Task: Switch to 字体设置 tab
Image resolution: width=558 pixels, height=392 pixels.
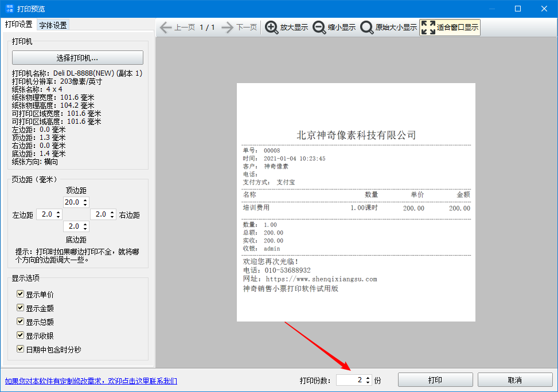Action: 53,25
